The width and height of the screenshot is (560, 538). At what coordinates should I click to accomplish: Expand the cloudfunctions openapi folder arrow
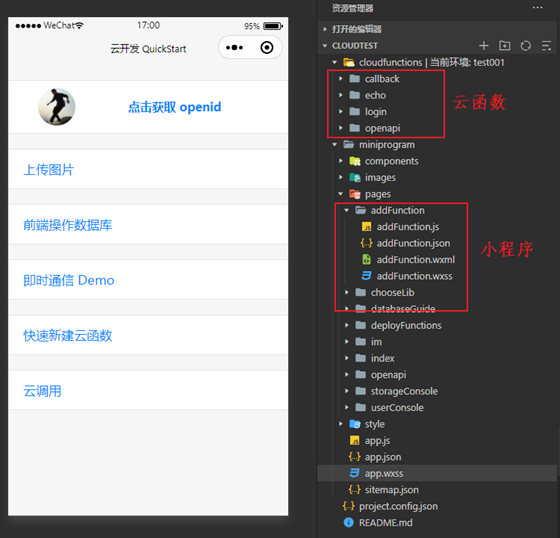click(341, 128)
